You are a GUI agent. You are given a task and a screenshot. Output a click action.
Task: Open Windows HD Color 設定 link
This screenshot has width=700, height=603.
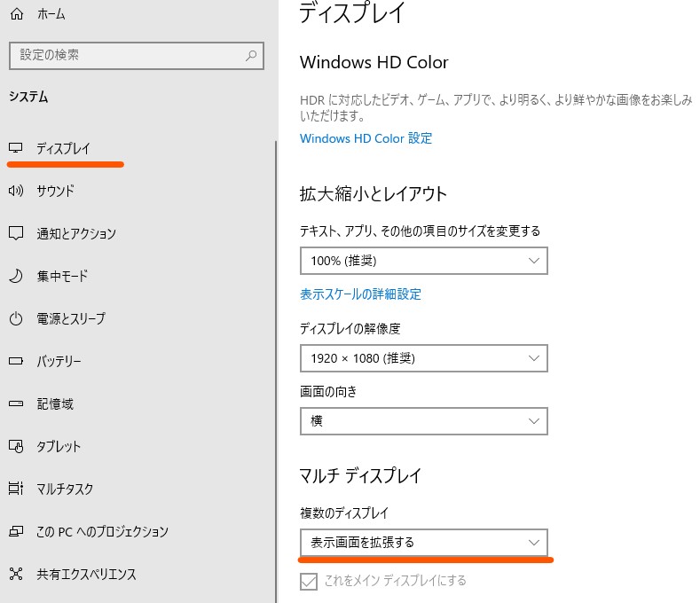pos(366,138)
